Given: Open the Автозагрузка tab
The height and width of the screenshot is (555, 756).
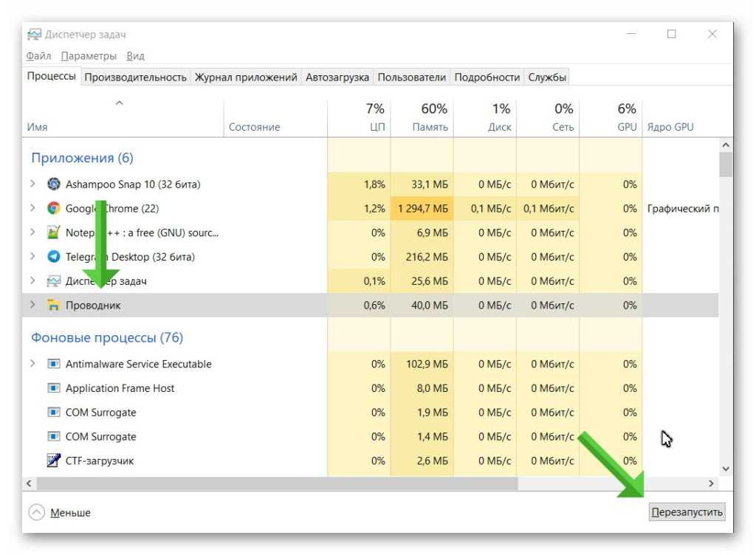Looking at the screenshot, I should (337, 77).
